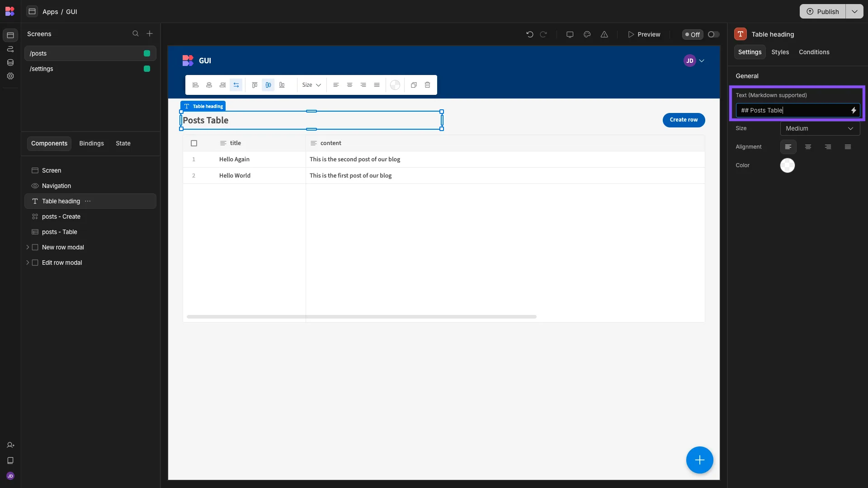
Task: Set text left-aligned in floating toolbar
Action: (x=336, y=85)
